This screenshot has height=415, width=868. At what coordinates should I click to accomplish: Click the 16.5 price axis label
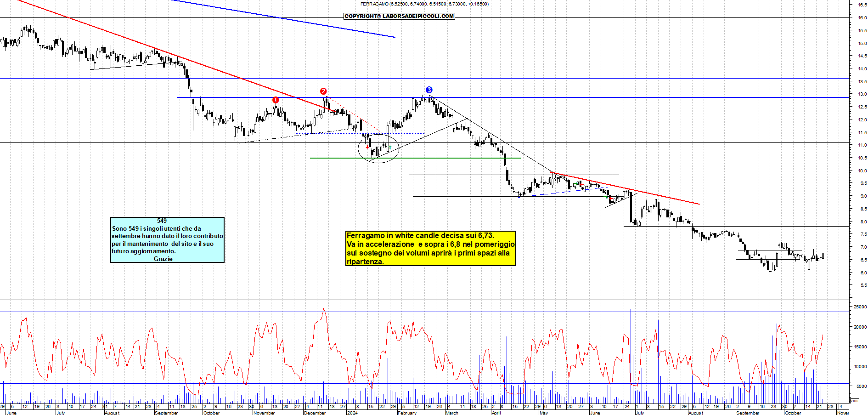coord(862,5)
